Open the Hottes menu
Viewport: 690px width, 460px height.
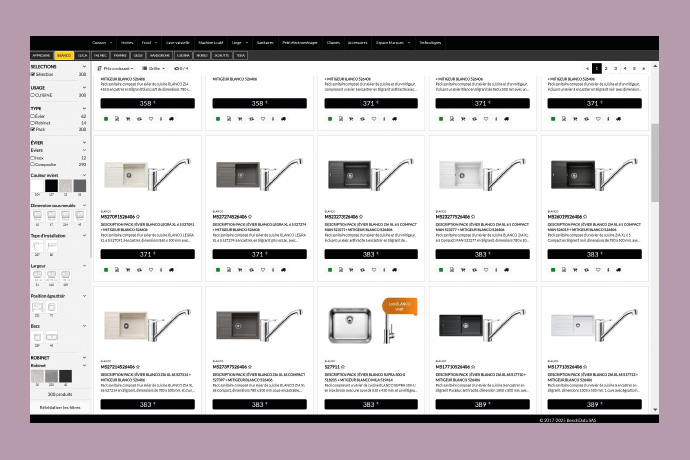pos(127,43)
